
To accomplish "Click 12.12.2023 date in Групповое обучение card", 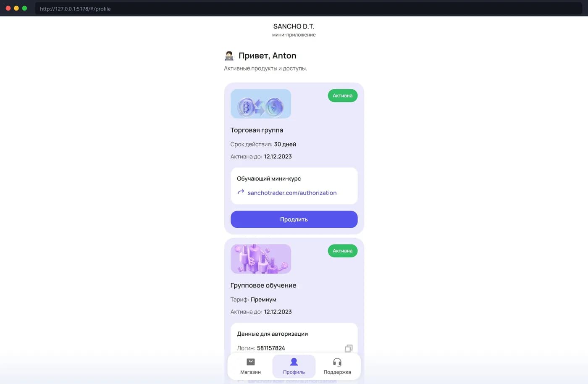I will 278,312.
